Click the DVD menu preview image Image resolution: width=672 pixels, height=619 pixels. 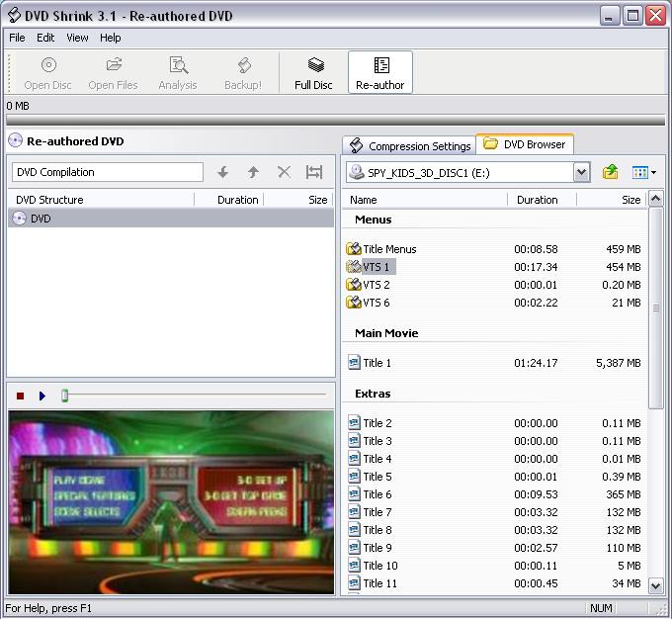171,502
